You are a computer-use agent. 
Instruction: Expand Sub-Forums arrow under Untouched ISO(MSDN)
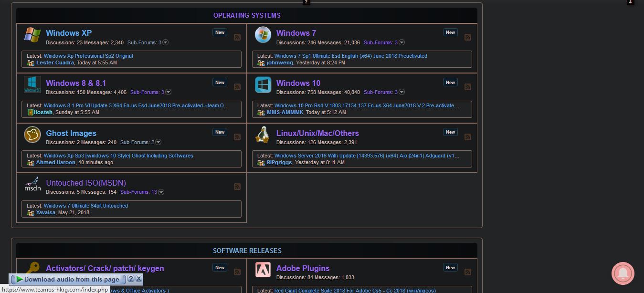tap(161, 192)
